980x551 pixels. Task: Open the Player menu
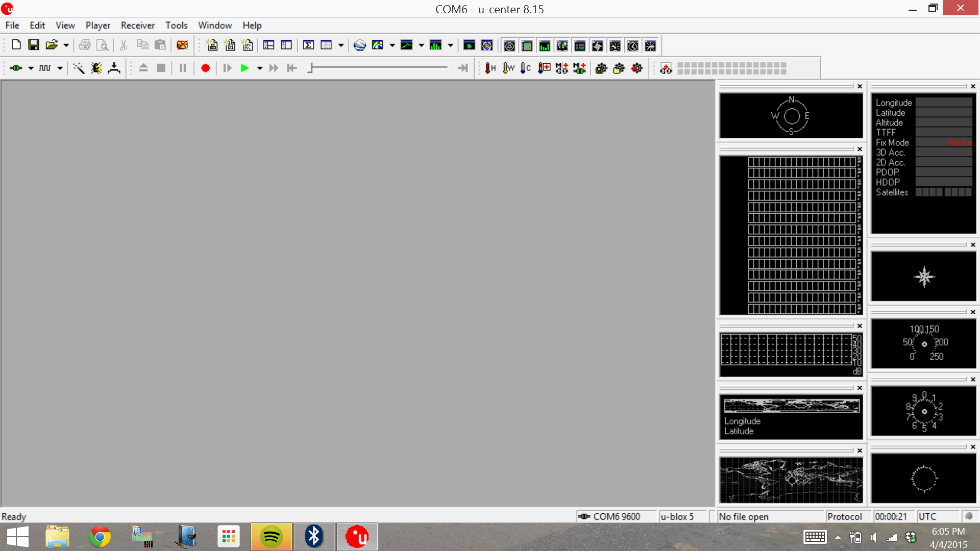97,25
